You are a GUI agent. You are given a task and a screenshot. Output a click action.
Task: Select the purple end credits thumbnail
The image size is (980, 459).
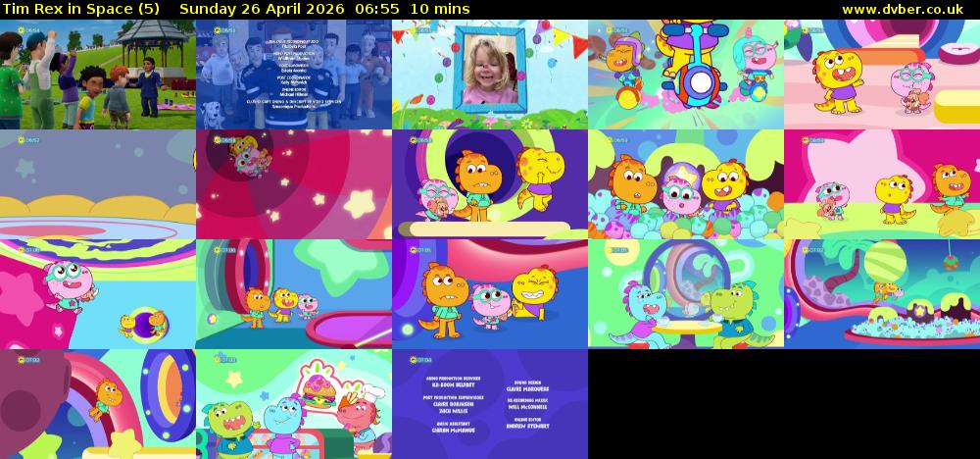pyautogui.click(x=490, y=404)
